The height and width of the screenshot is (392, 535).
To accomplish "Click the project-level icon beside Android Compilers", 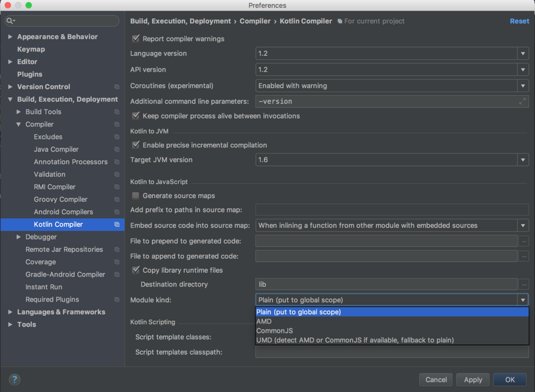I will pos(117,212).
